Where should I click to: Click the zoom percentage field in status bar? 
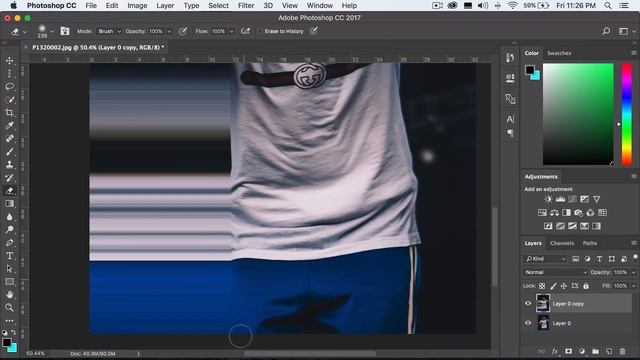click(x=36, y=353)
